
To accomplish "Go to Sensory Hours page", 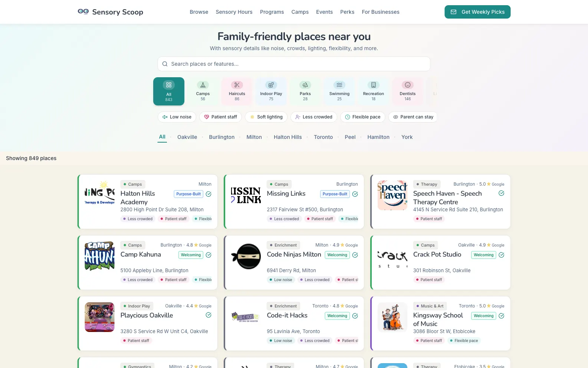I will [234, 12].
